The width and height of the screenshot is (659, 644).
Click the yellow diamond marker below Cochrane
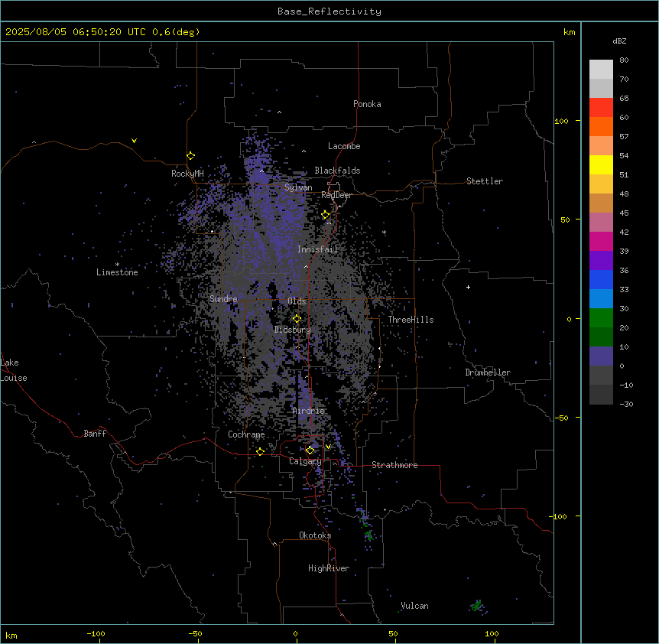(260, 451)
